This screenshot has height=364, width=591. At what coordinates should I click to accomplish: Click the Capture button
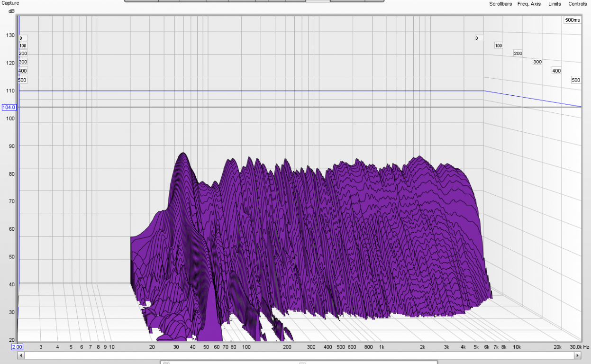pos(10,3)
